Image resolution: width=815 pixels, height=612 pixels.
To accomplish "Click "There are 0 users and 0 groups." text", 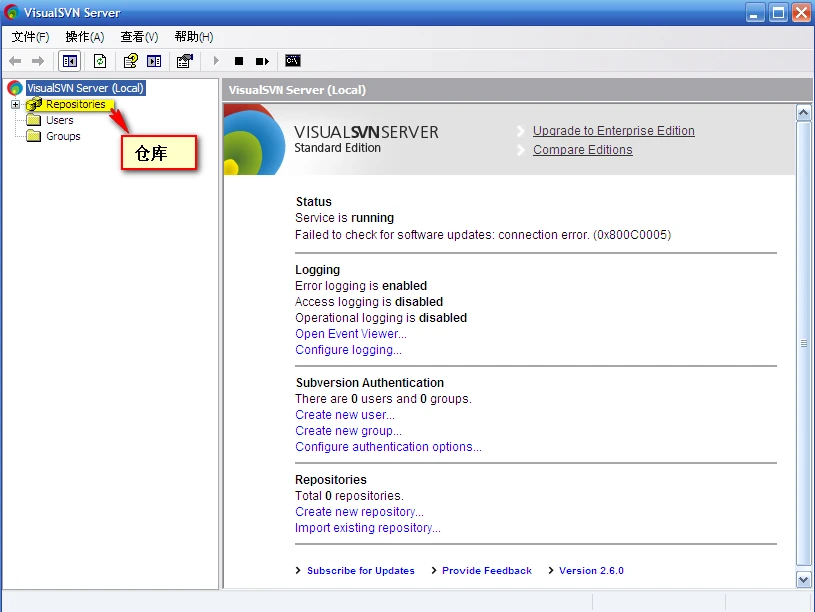I will click(x=383, y=399).
